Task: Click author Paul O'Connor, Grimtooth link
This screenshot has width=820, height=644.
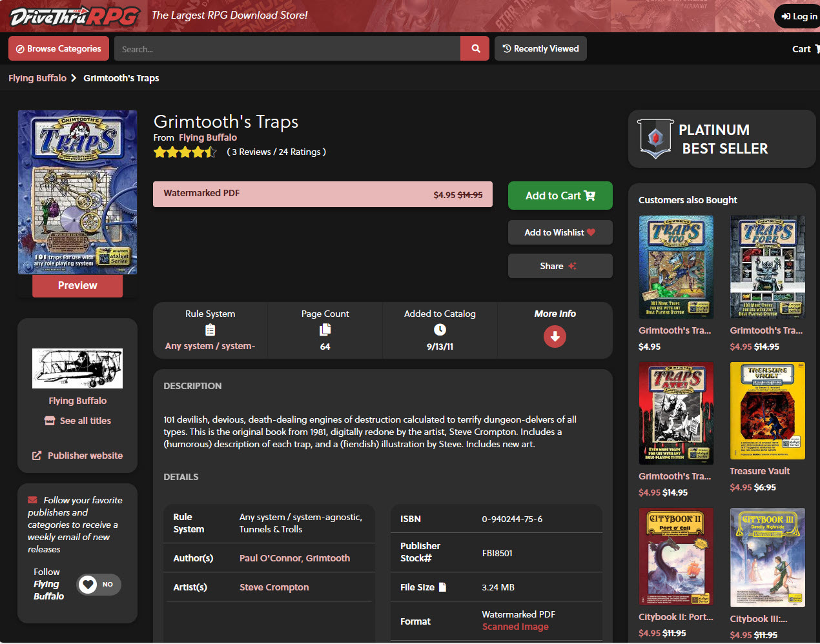Action: tap(294, 558)
